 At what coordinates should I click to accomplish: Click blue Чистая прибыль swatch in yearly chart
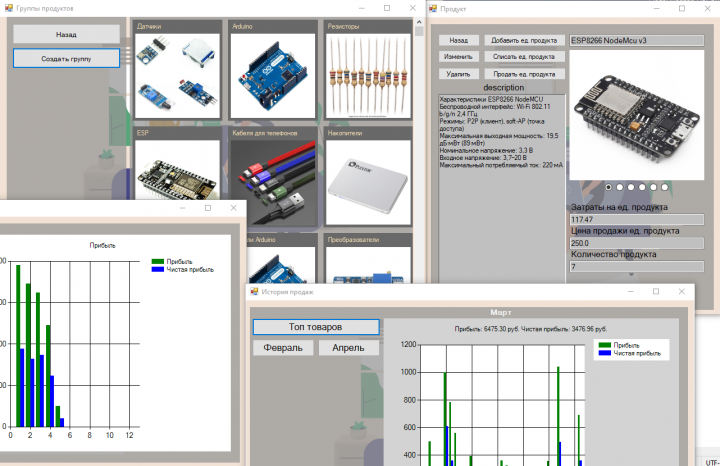[x=158, y=269]
